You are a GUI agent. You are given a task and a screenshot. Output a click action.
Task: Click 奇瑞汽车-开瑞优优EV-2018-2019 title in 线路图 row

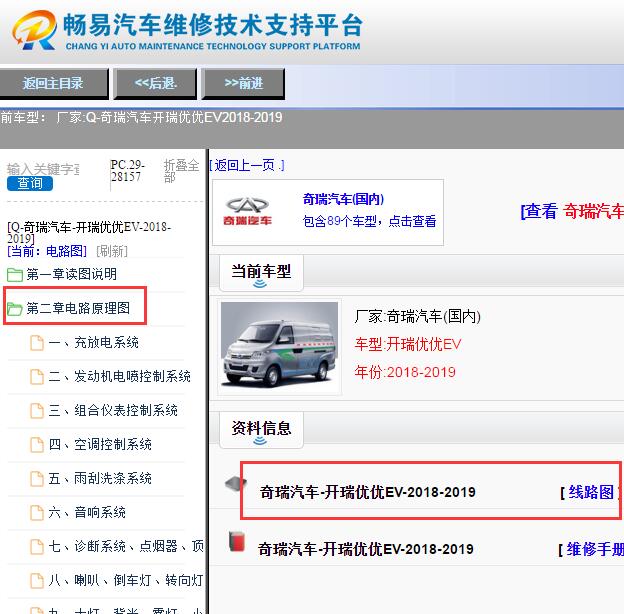(368, 492)
